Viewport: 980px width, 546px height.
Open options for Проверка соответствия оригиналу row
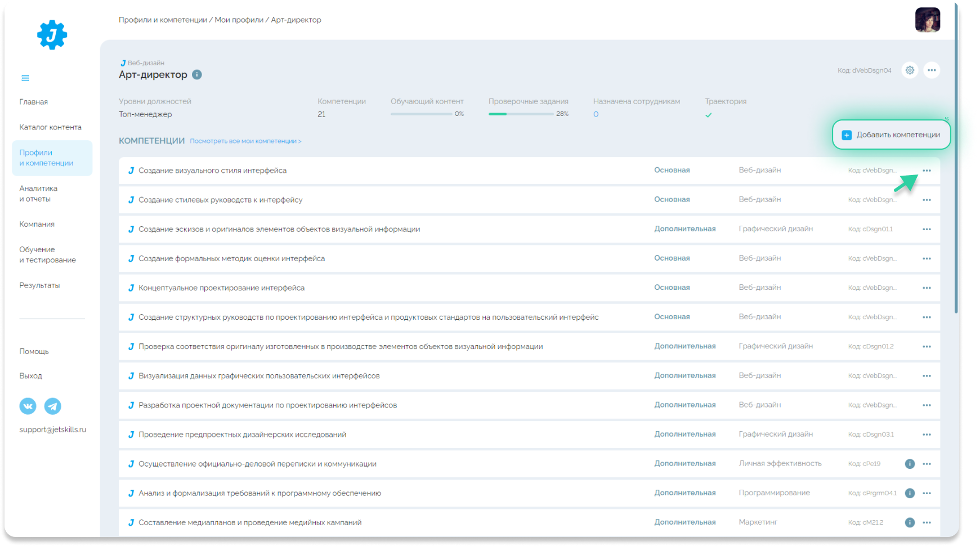click(x=927, y=346)
